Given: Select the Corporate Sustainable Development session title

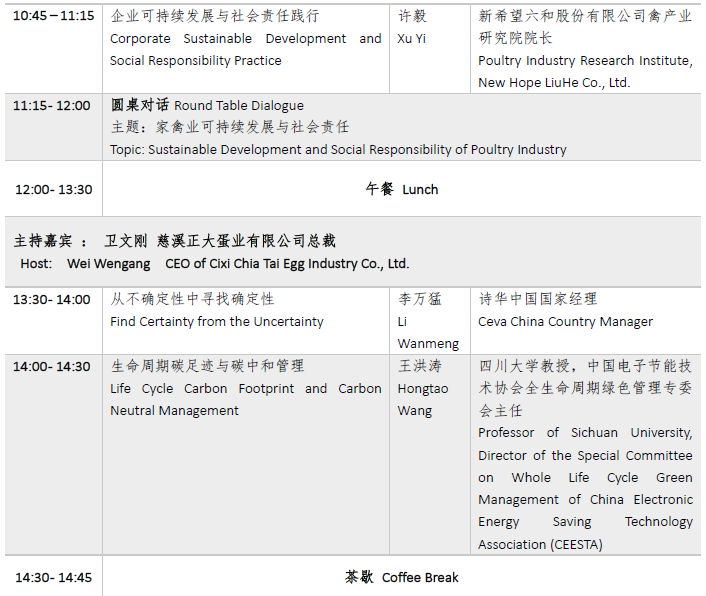Looking at the screenshot, I should (x=245, y=50).
